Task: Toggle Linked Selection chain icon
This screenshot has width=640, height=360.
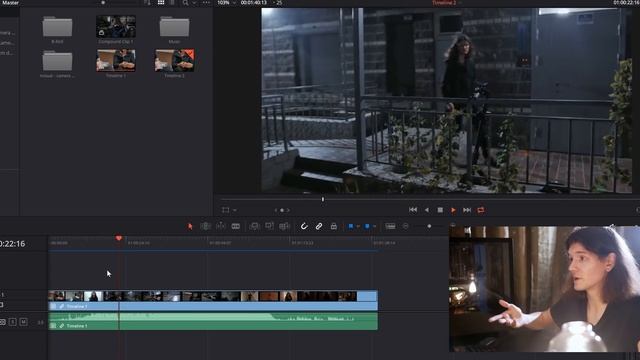Action: pos(319,226)
